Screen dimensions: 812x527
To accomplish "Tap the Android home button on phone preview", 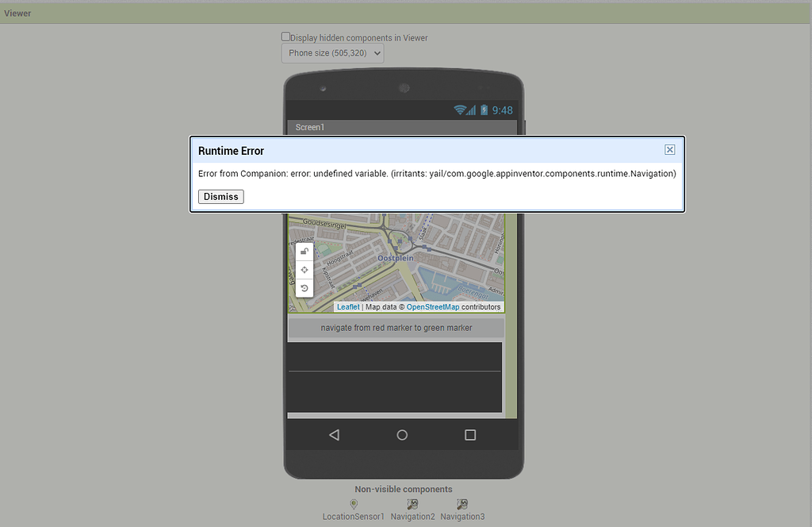I will (x=402, y=434).
